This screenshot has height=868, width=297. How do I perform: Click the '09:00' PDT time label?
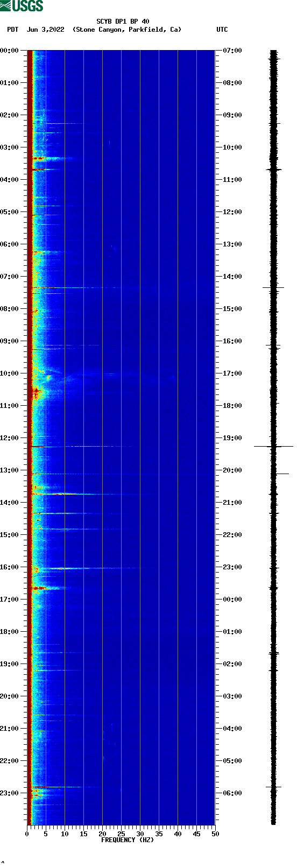[x=9, y=341]
